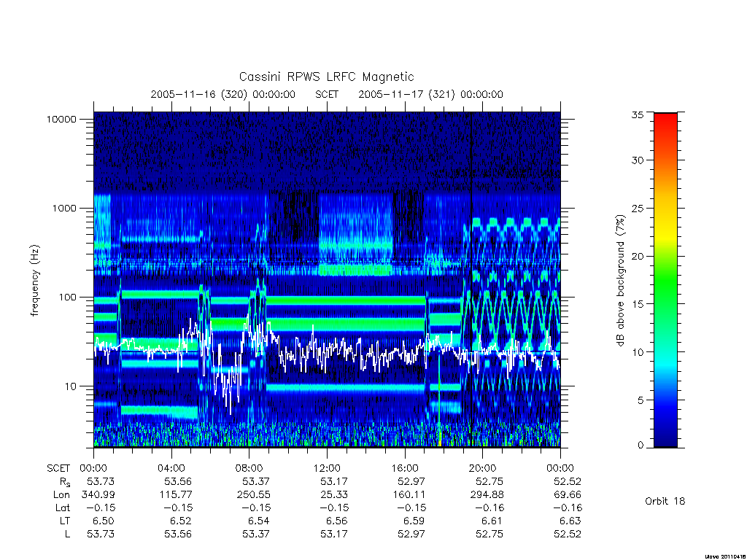Click the start date "2005-11-16 (320) 00:00:00"

[223, 94]
